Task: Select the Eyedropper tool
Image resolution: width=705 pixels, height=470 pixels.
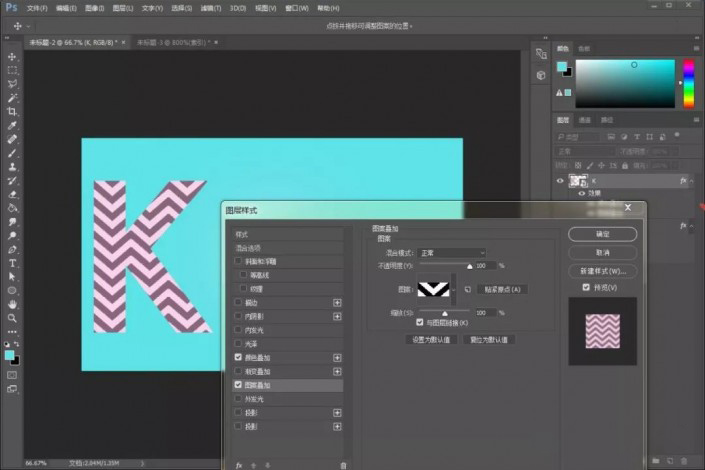Action: pyautogui.click(x=12, y=125)
